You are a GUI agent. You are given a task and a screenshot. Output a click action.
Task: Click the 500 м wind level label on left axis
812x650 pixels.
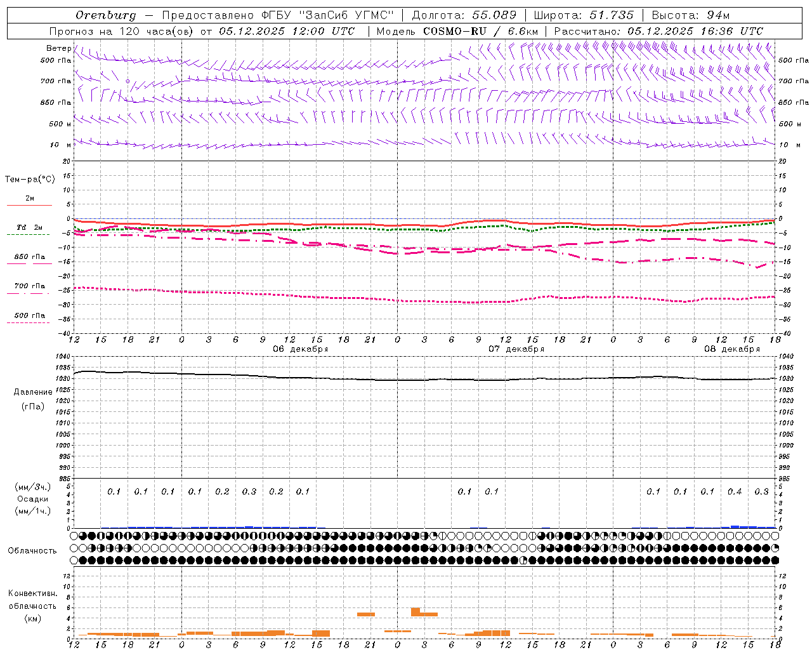click(60, 124)
